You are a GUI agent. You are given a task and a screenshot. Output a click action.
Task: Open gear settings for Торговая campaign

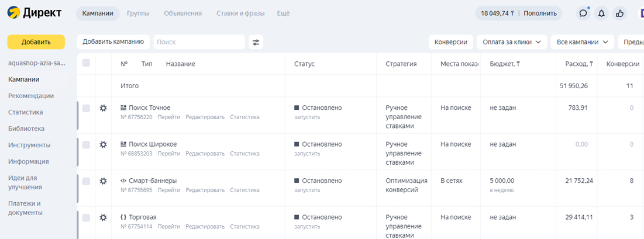(x=103, y=217)
